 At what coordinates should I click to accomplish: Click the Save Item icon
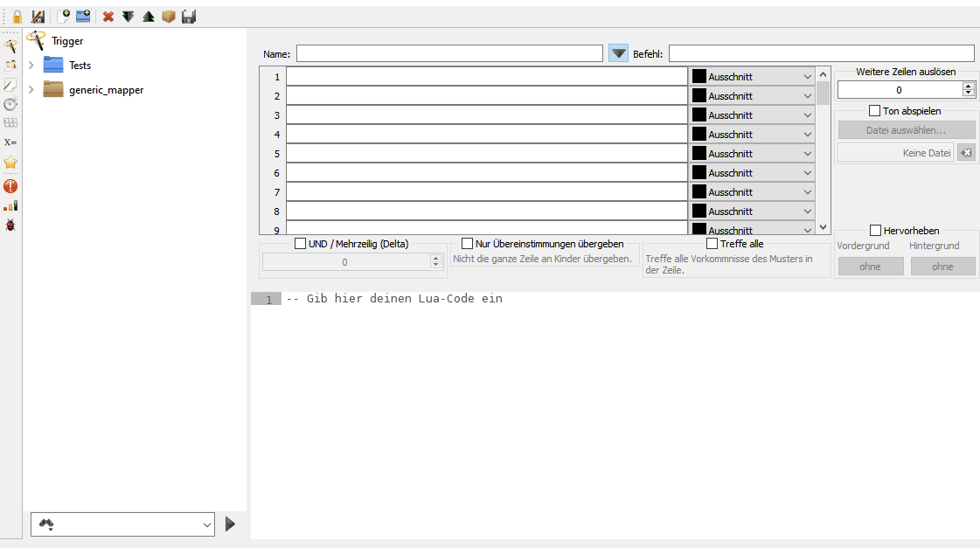(38, 17)
